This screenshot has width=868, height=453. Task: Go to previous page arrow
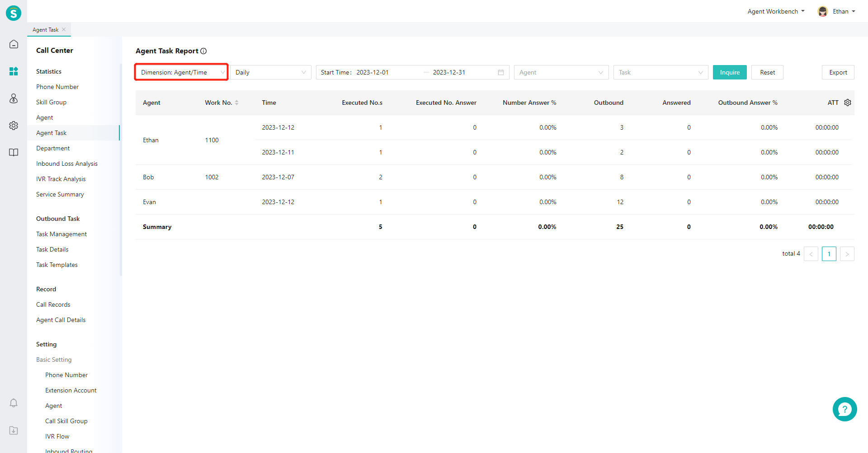pyautogui.click(x=811, y=254)
